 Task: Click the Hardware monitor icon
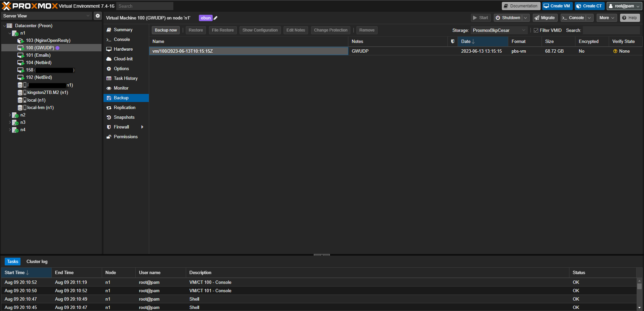pyautogui.click(x=109, y=49)
